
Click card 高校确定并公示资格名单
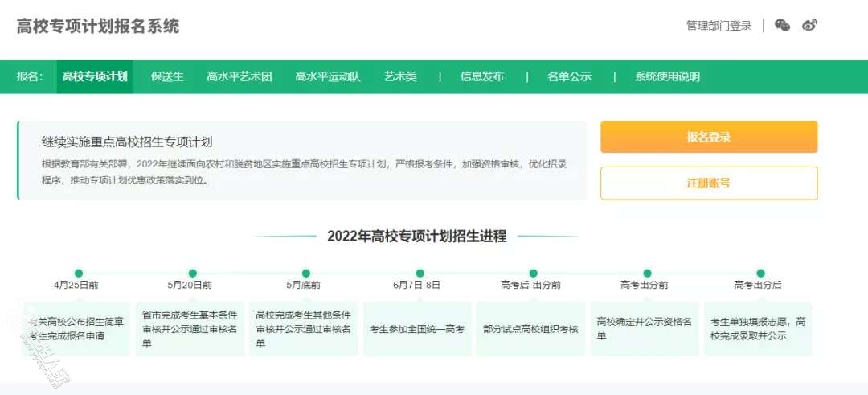644,328
